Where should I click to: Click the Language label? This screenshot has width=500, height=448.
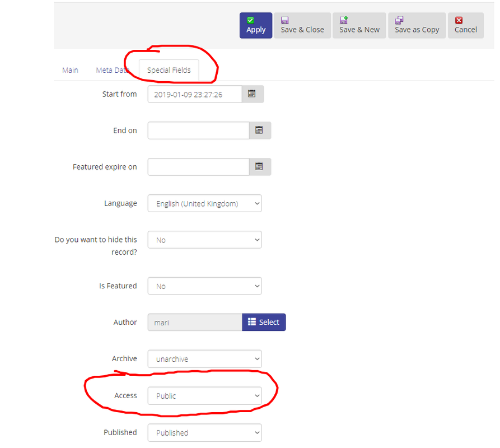pos(120,203)
